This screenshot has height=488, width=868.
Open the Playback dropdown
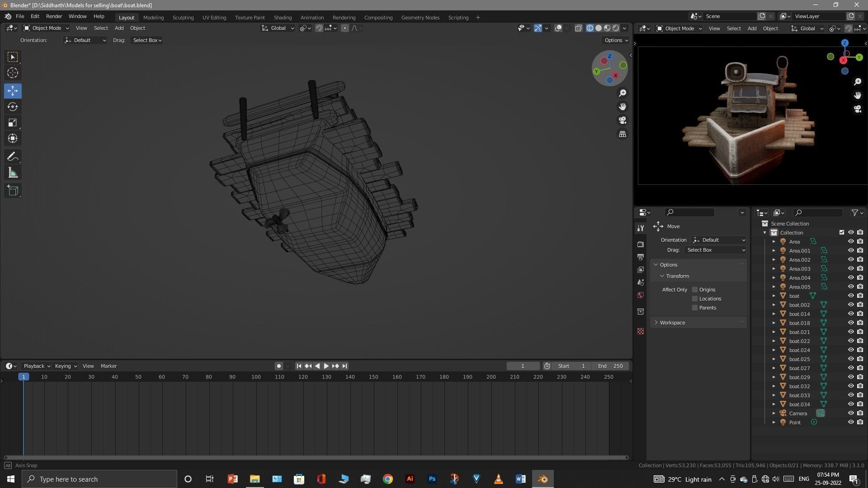(37, 366)
